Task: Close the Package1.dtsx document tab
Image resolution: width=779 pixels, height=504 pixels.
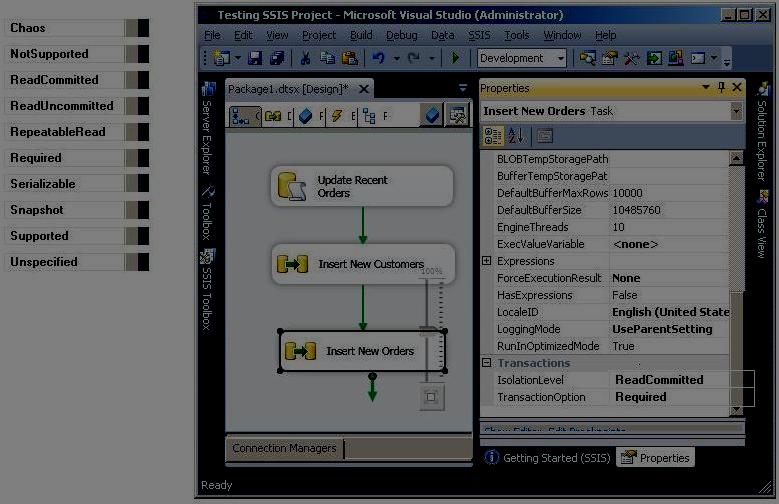Action: [x=364, y=89]
